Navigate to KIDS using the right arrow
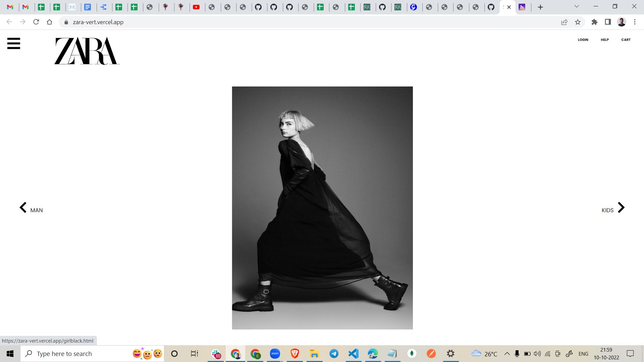 (621, 207)
